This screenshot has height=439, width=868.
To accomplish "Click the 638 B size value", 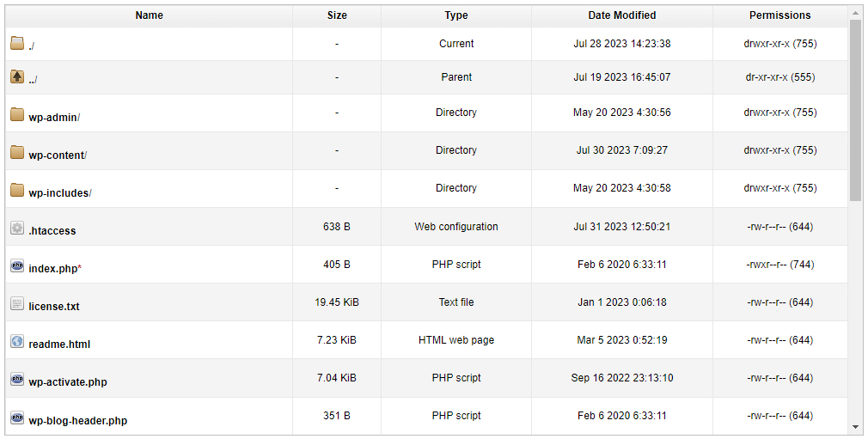I will pyautogui.click(x=337, y=227).
